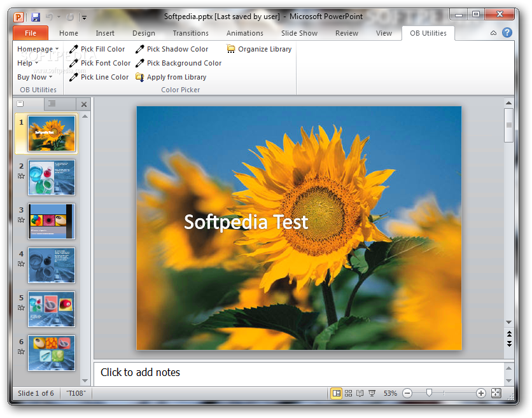
Task: Go to next slide double-arrow button
Action: (509, 344)
